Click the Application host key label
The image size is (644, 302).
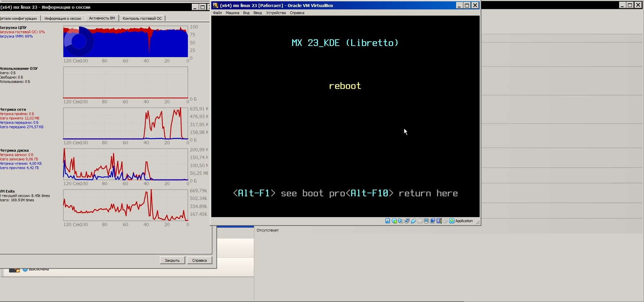point(464,221)
